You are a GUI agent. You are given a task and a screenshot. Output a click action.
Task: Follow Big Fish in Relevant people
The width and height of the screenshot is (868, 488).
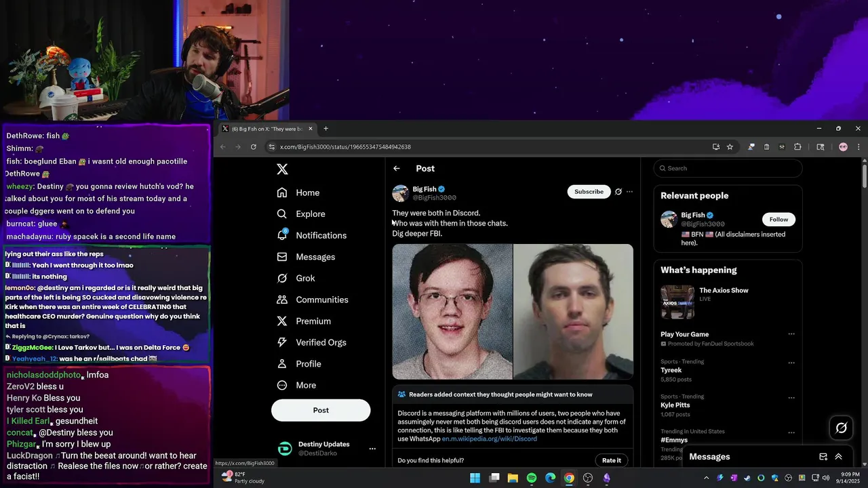778,220
